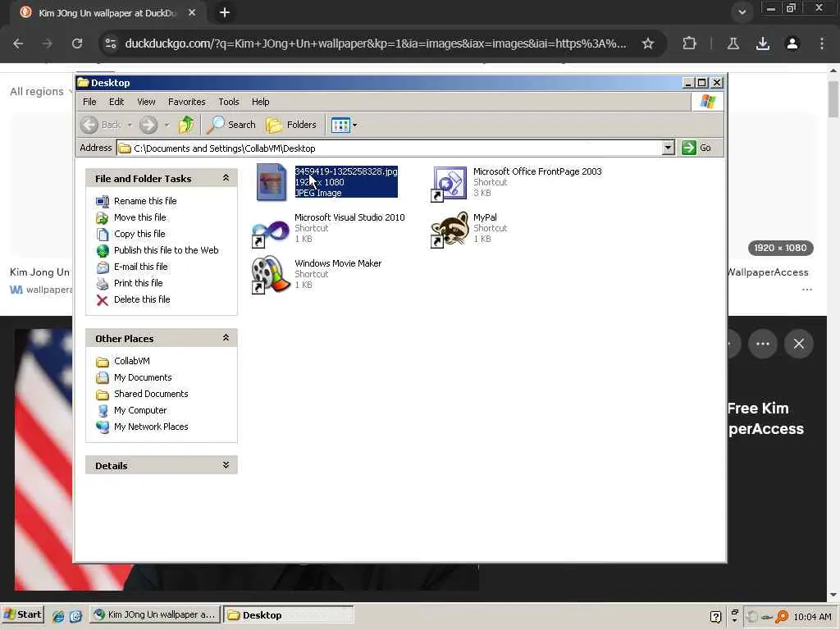Image resolution: width=840 pixels, height=630 pixels.
Task: Click the site information icon in URL bar
Action: 111,43
